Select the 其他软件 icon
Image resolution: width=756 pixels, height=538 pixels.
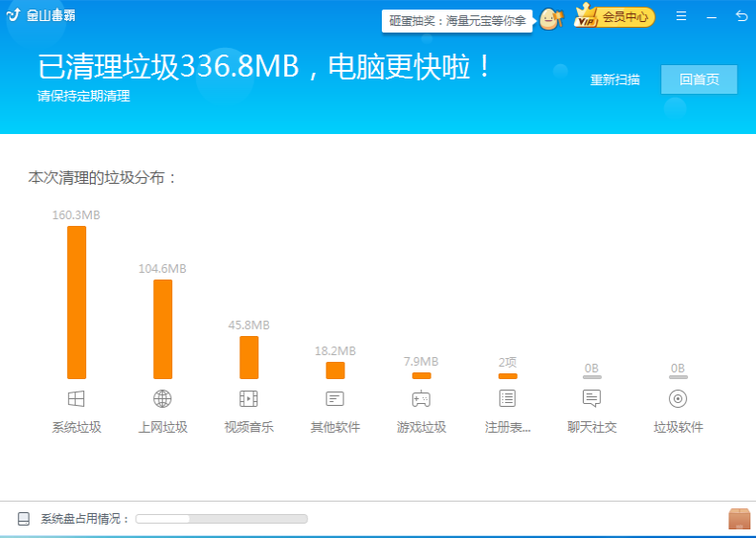[x=335, y=399]
